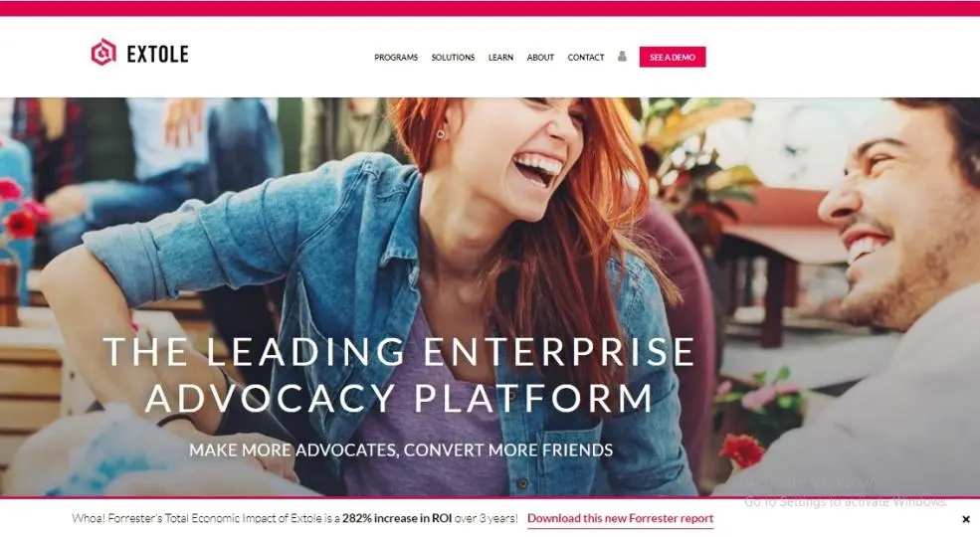The width and height of the screenshot is (980, 537).
Task: Download this new Forrester report link
Action: click(620, 518)
